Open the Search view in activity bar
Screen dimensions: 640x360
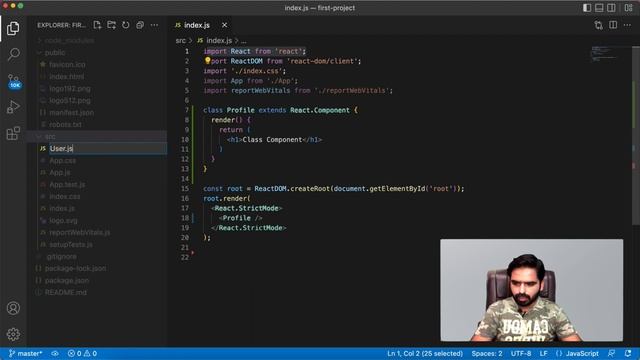pos(13,54)
